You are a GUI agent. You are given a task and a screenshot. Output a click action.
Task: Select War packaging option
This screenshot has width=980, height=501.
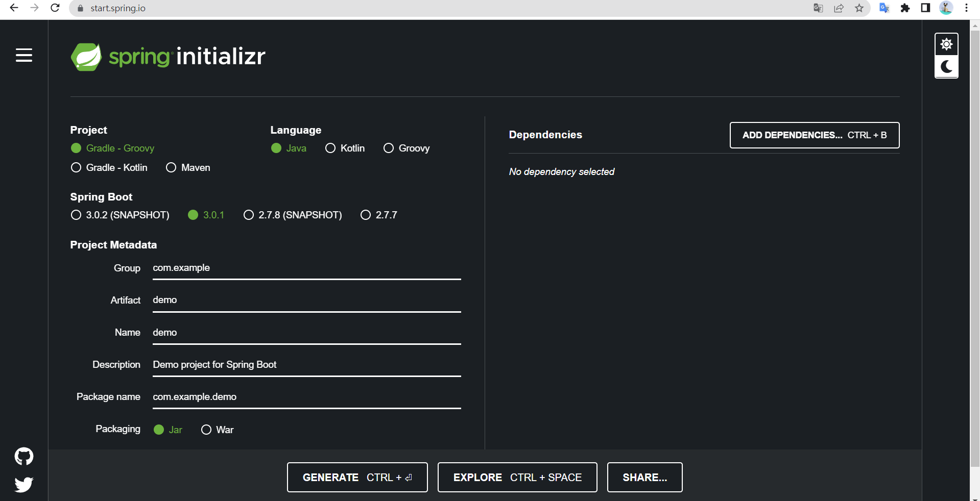pos(217,430)
